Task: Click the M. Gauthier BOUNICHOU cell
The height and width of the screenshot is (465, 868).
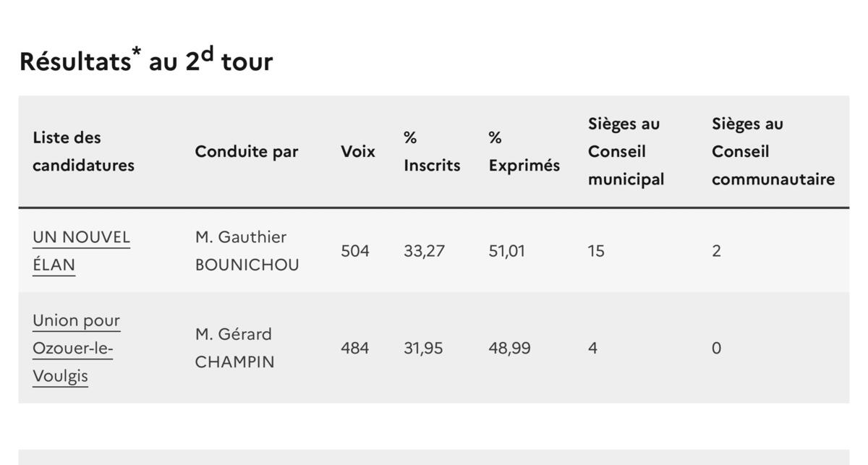Action: click(x=247, y=251)
